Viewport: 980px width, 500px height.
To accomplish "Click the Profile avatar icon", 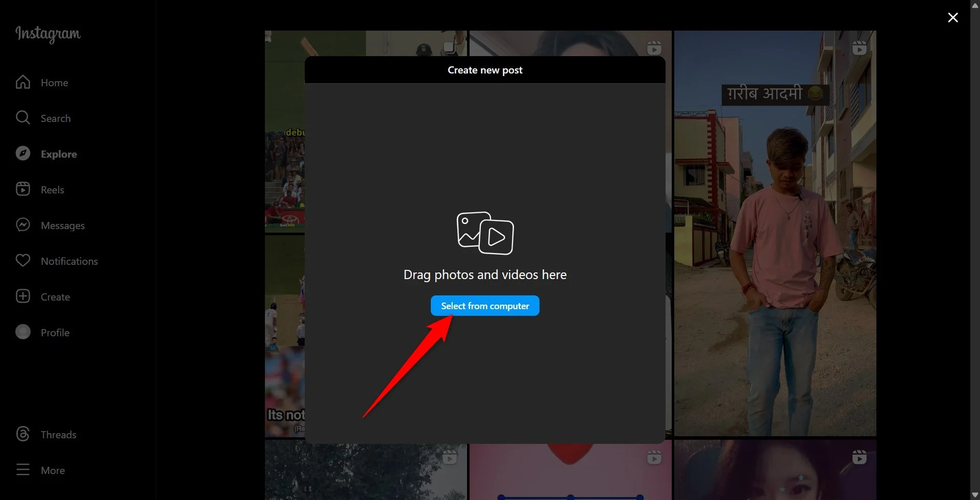I will tap(23, 332).
